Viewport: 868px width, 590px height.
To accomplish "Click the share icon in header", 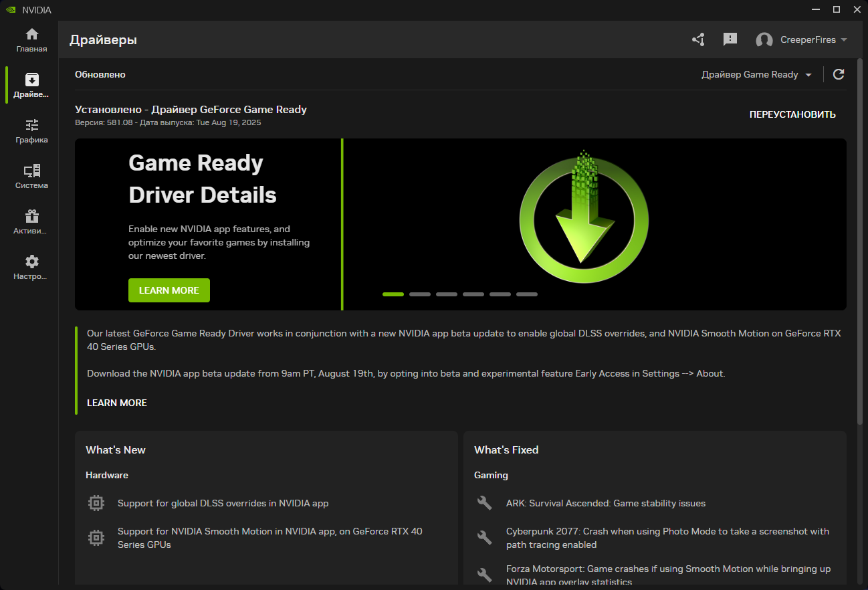I will tap(698, 39).
